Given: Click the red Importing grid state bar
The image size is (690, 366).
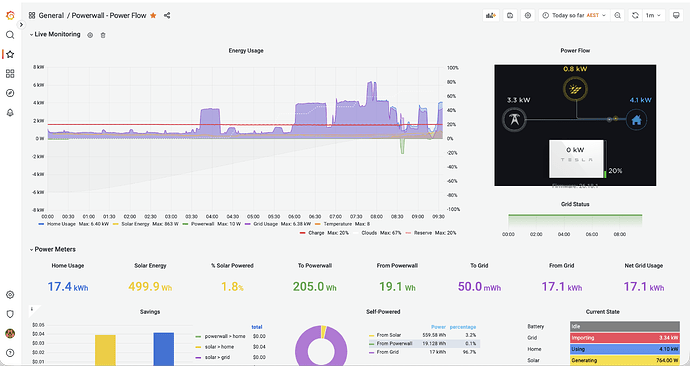Looking at the screenshot, I should [625, 338].
